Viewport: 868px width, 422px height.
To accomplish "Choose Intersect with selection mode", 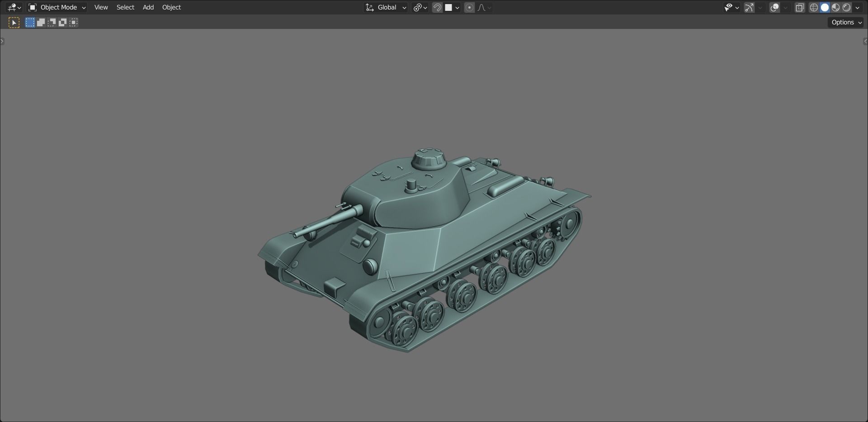I will (73, 23).
